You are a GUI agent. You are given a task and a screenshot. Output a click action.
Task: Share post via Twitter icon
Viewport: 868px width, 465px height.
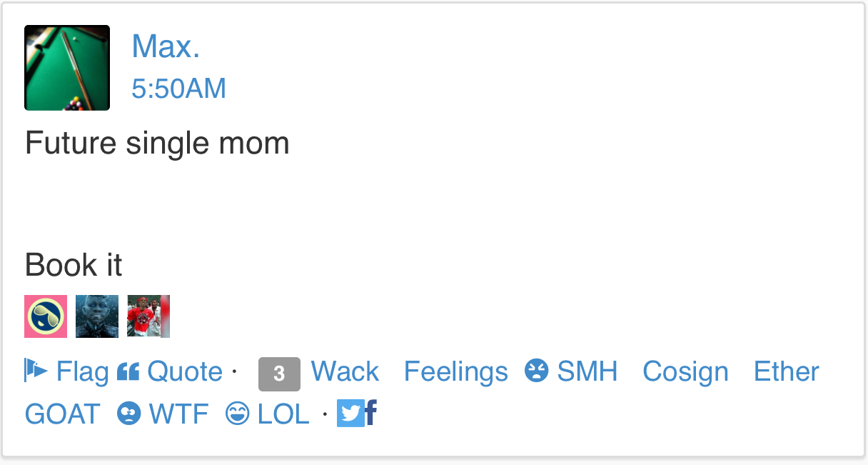(350, 414)
